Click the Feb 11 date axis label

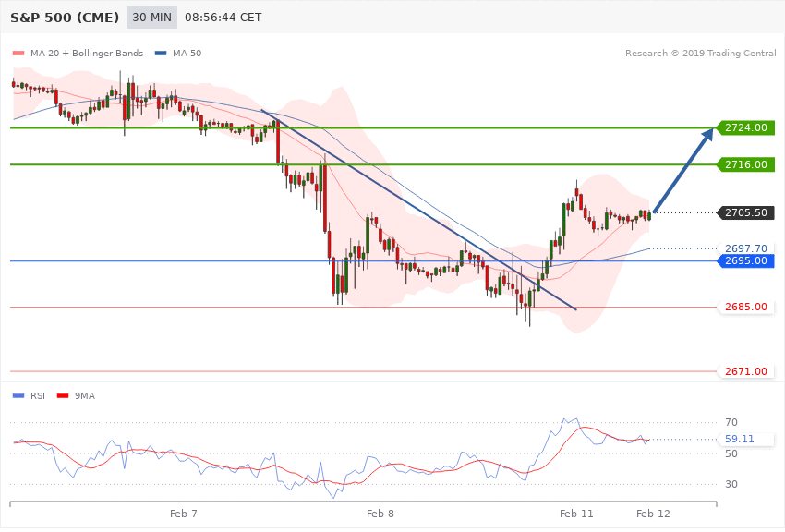(576, 514)
